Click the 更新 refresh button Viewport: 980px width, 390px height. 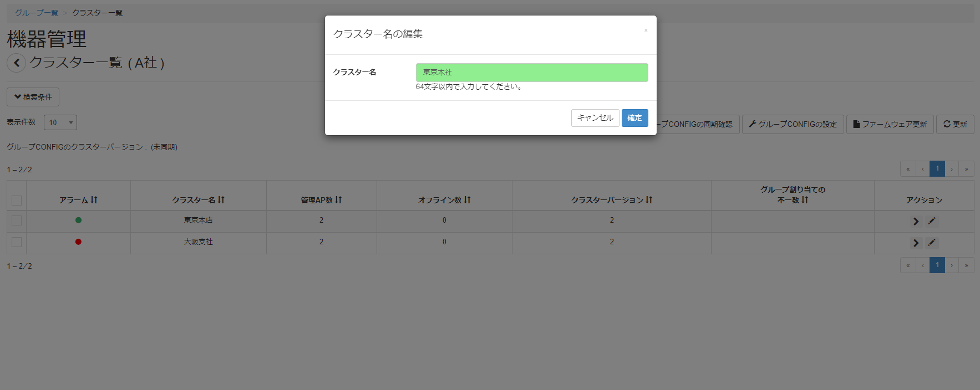pos(955,124)
